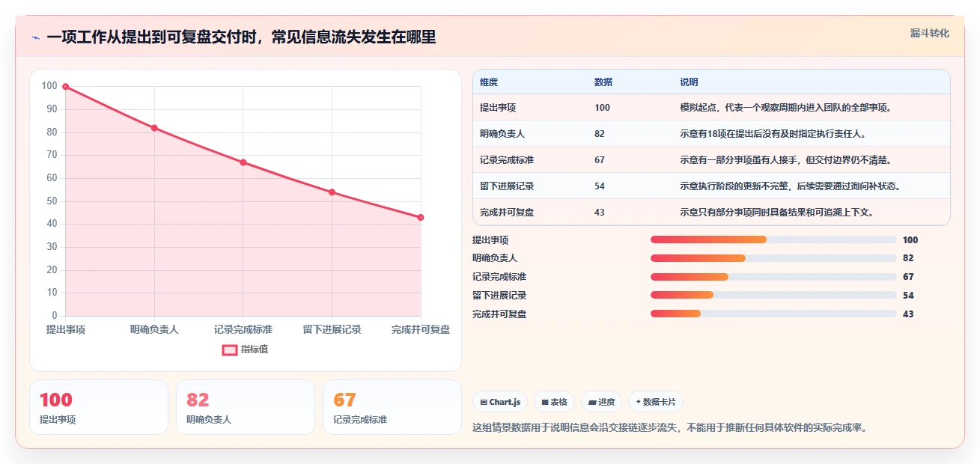This screenshot has height=464, width=980.
Task: Click the 数据 table column header
Action: pos(603,82)
